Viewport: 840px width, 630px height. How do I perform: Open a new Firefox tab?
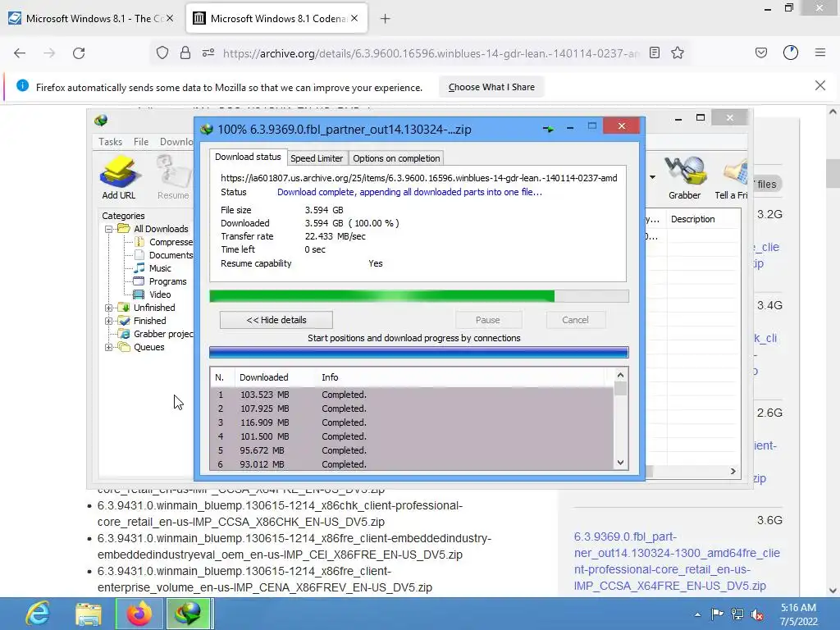click(386, 19)
